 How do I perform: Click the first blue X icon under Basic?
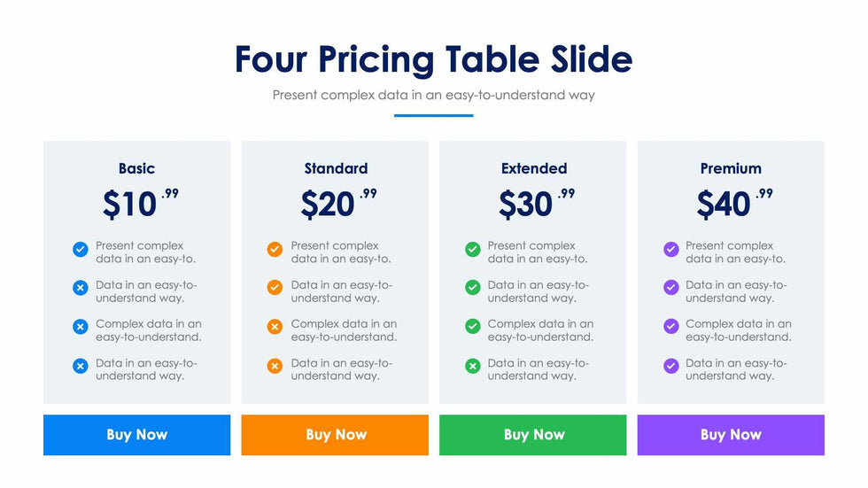pyautogui.click(x=81, y=288)
